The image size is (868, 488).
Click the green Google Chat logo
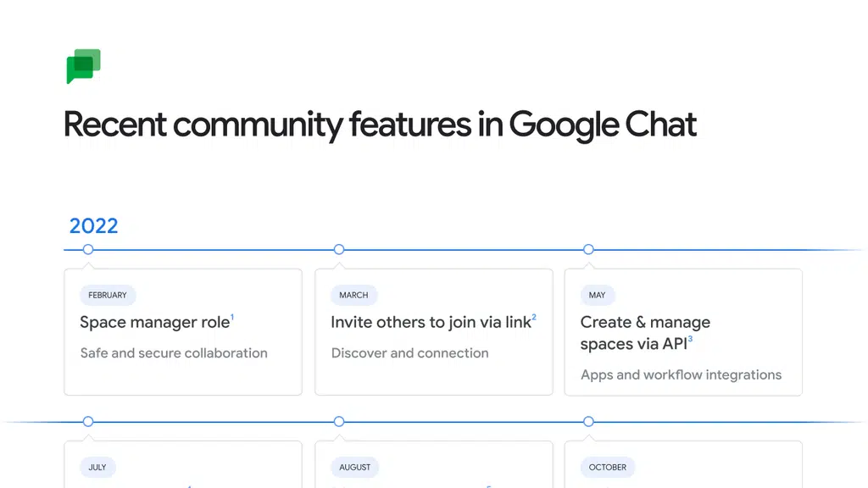(84, 66)
